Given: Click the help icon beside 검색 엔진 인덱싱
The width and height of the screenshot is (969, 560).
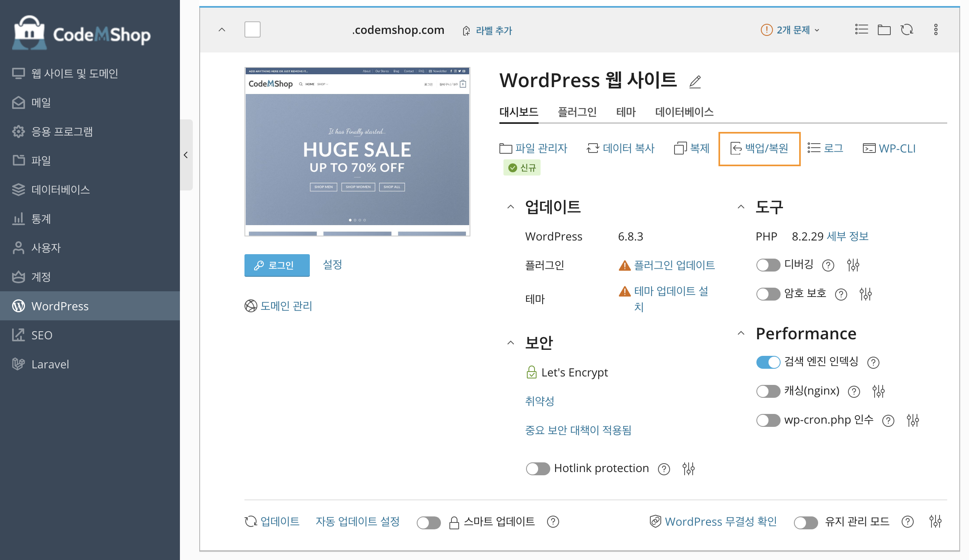Looking at the screenshot, I should coord(873,363).
